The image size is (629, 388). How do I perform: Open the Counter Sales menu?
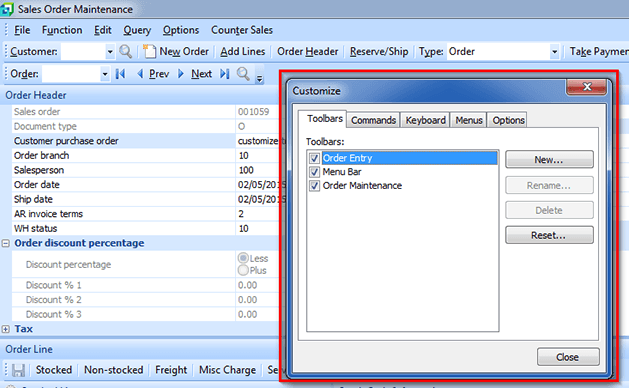[242, 30]
